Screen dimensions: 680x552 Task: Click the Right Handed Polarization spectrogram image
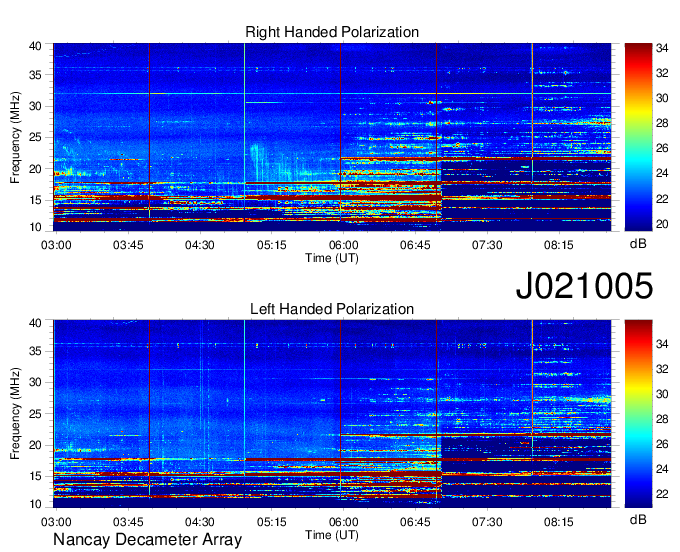click(x=332, y=137)
